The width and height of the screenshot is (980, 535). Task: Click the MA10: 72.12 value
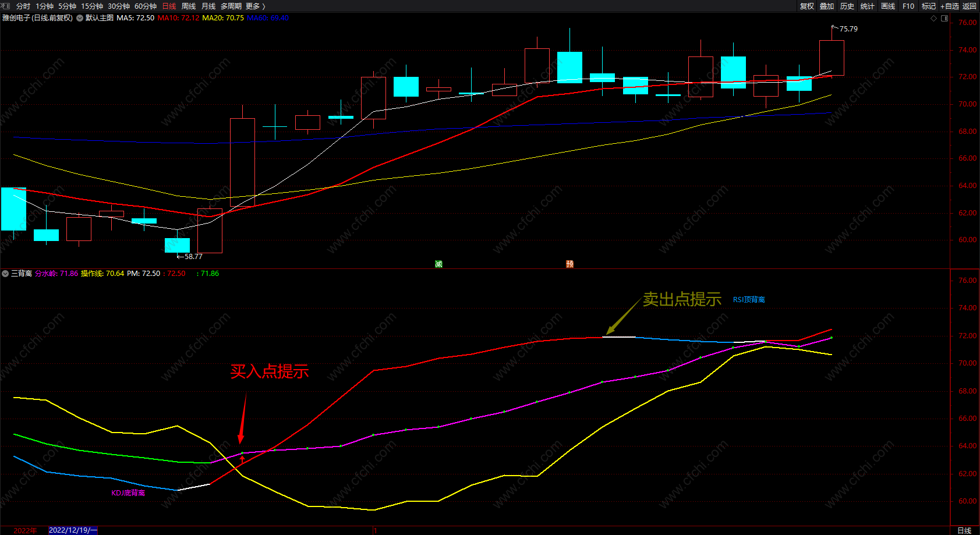(179, 18)
